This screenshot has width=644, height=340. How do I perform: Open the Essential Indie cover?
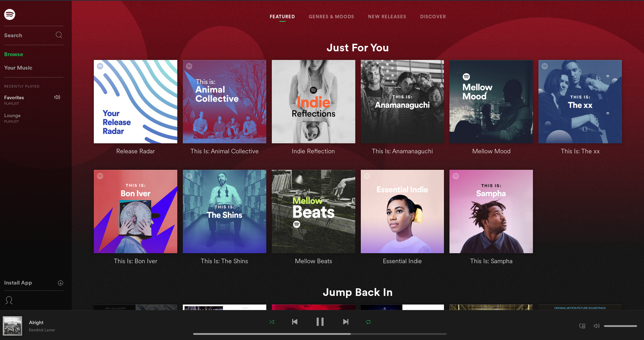pyautogui.click(x=402, y=212)
